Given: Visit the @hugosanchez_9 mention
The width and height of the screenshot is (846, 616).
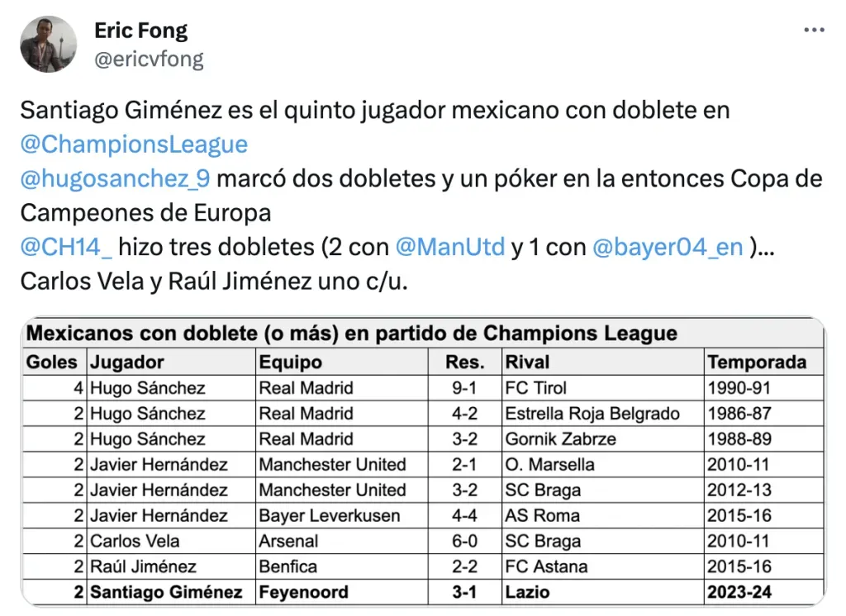Looking at the screenshot, I should click(x=115, y=178).
